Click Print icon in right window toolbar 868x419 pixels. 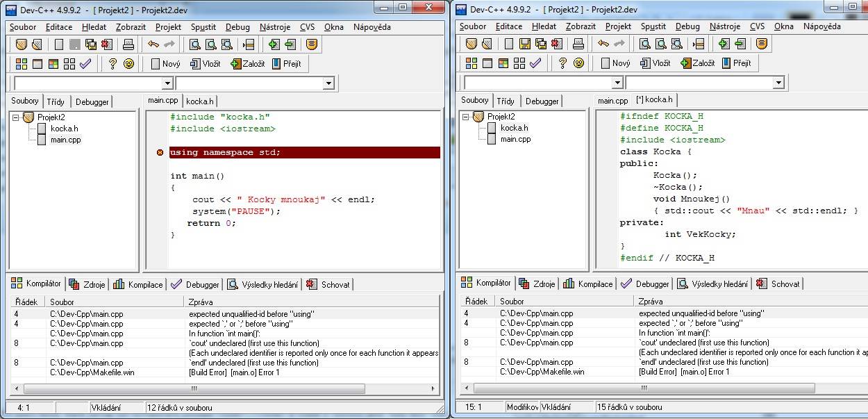tap(578, 44)
